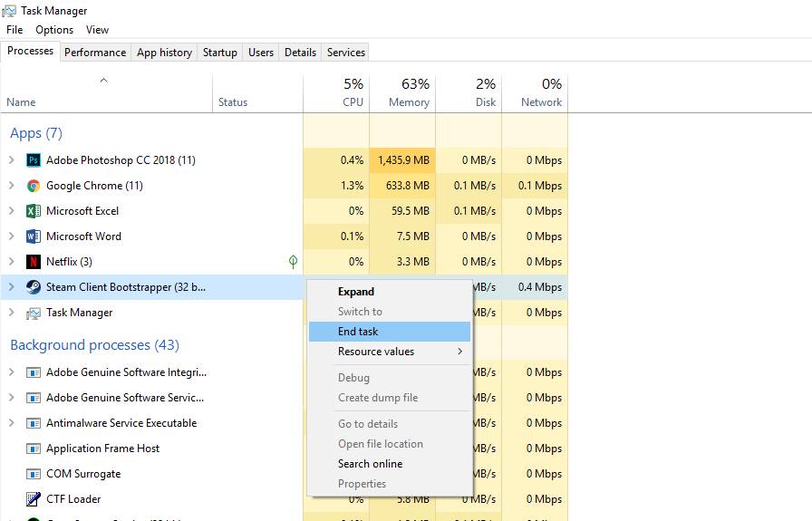Expand the Adobe Photoshop CC 2018 process group
Viewport: 812px width, 521px height.
pos(12,160)
